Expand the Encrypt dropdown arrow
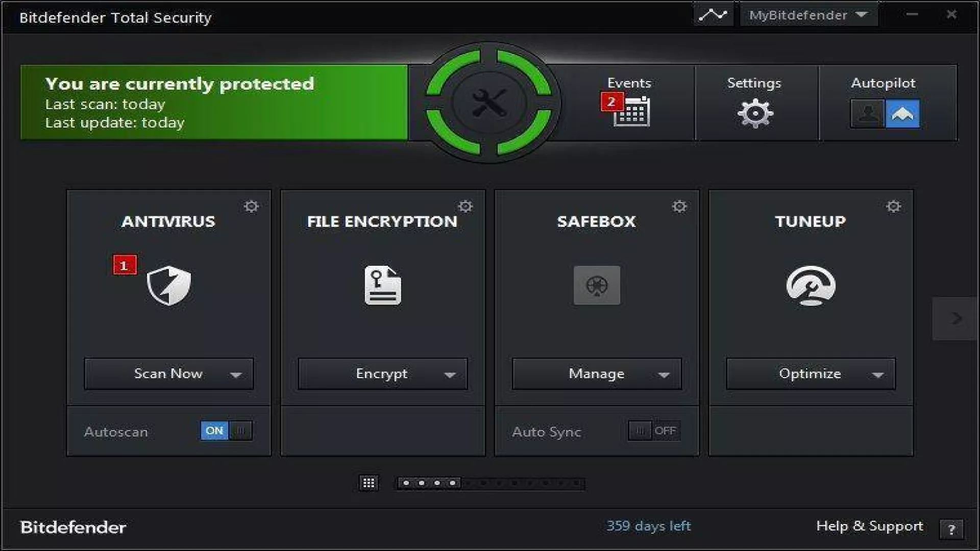This screenshot has height=551, width=980. pyautogui.click(x=449, y=374)
